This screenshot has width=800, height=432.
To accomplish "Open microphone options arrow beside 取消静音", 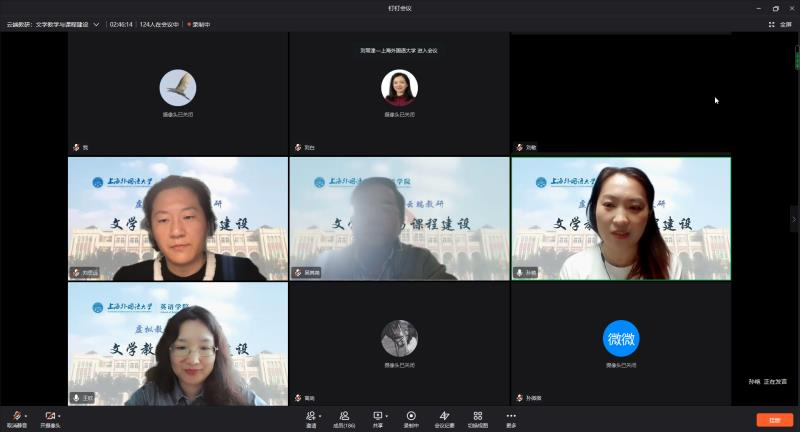I will click(x=27, y=415).
